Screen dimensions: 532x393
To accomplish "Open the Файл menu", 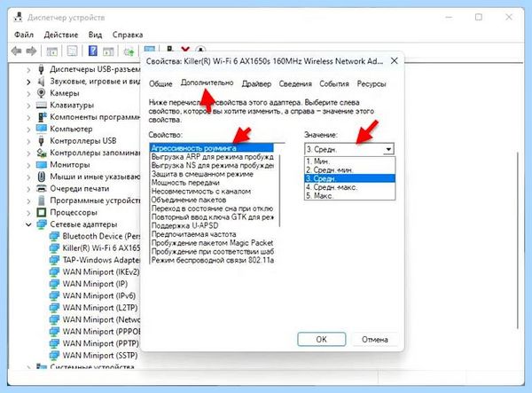I will [x=24, y=35].
